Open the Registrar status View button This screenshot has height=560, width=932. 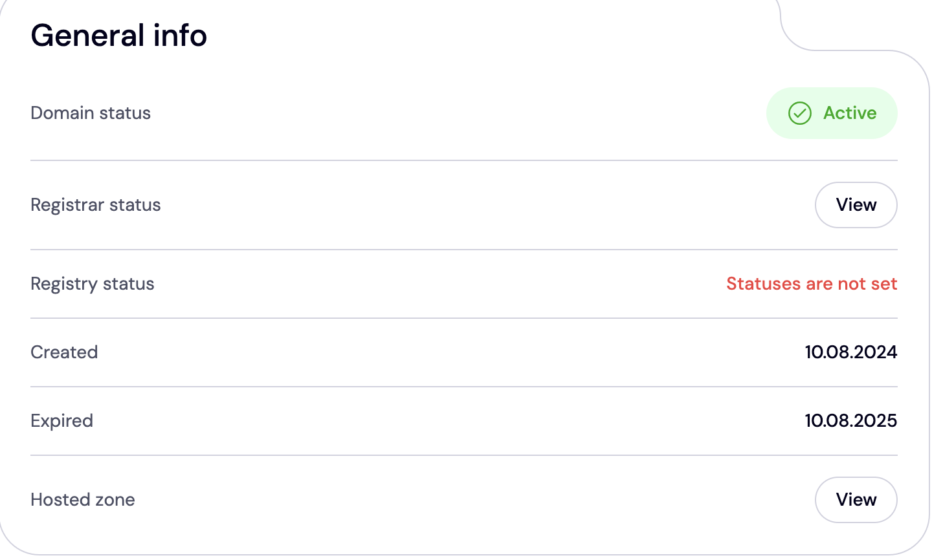tap(856, 205)
